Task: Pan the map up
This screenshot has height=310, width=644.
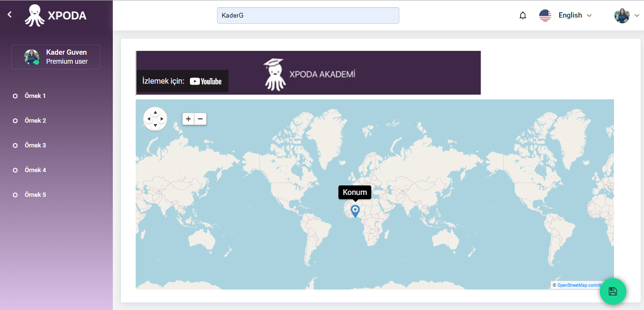Action: (x=155, y=113)
